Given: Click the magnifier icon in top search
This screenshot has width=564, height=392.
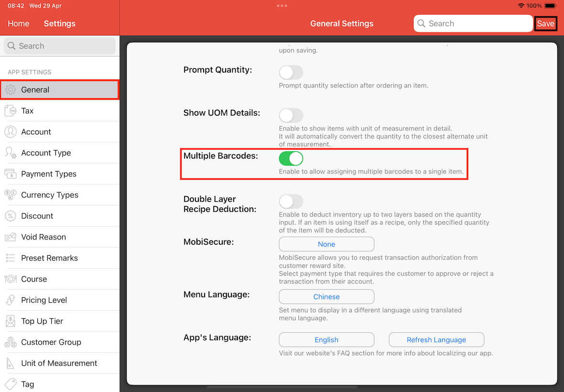Looking at the screenshot, I should [x=421, y=23].
